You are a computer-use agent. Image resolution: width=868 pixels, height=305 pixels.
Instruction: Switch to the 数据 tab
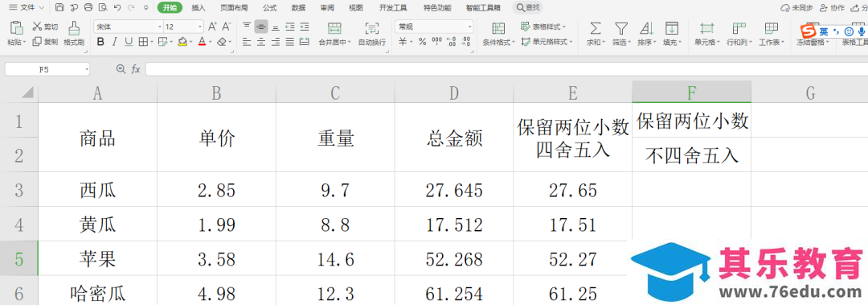tap(298, 8)
